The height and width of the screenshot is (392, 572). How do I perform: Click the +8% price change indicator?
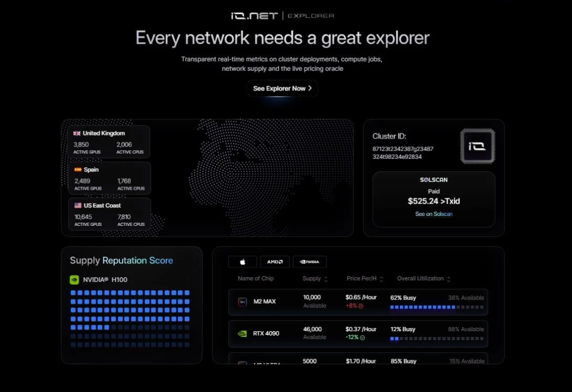354,306
